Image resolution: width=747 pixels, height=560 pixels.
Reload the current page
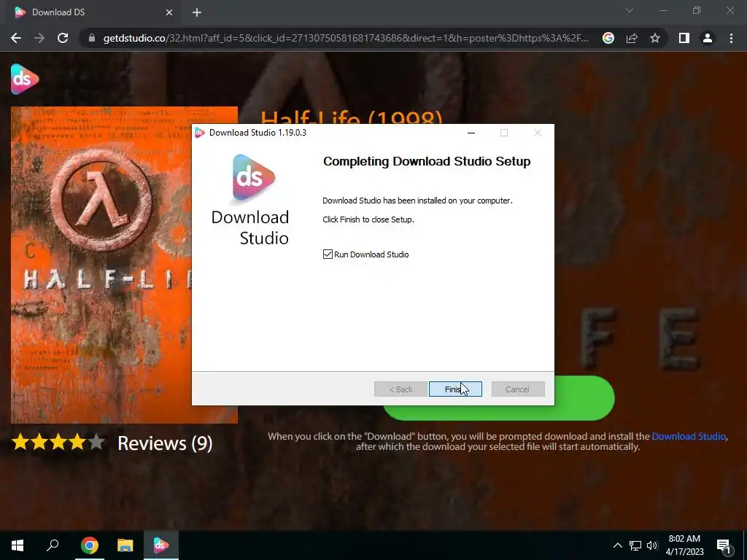[x=63, y=38]
